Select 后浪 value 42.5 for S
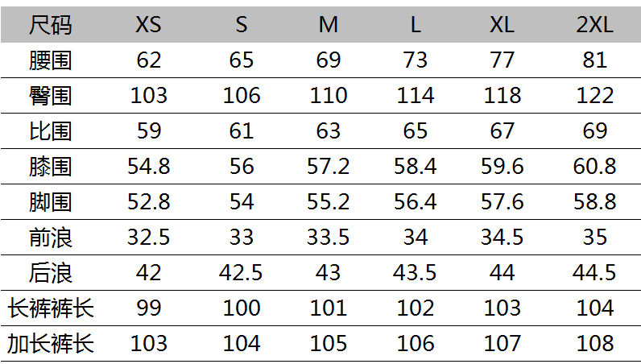The width and height of the screenshot is (641, 364). [x=242, y=272]
